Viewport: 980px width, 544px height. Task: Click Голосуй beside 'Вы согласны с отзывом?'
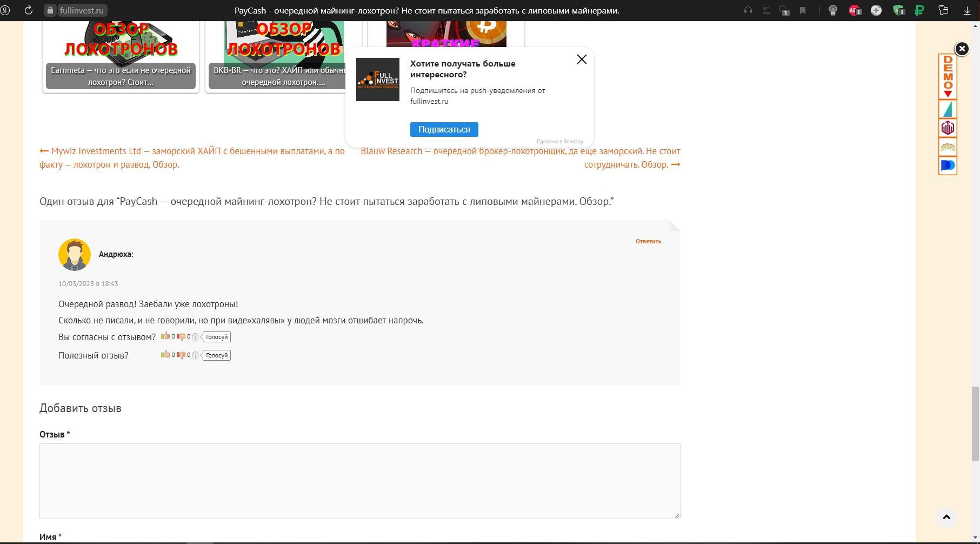click(x=216, y=337)
